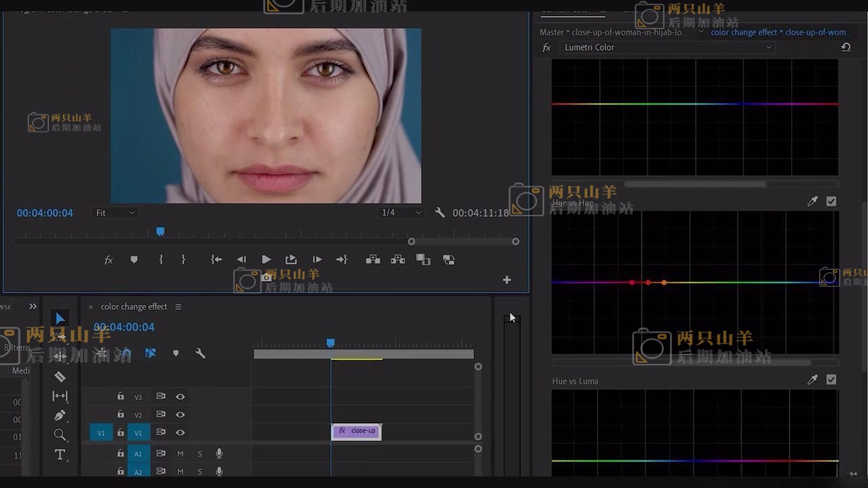Open the wrench settings in Program Monitor
Viewport: 868px width, 488px height.
click(439, 213)
